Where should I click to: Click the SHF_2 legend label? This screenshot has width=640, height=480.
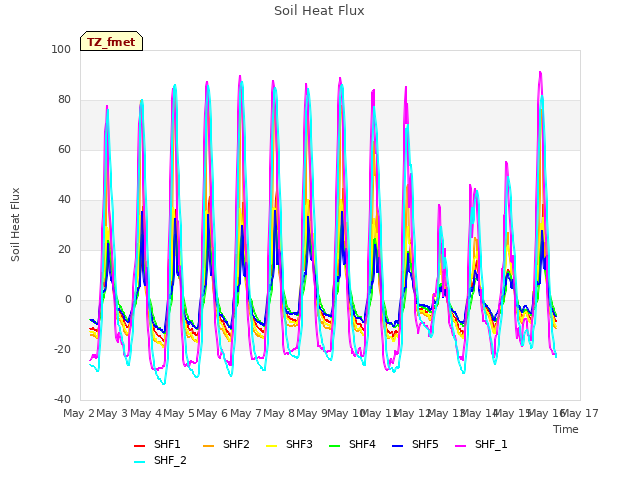(170, 460)
